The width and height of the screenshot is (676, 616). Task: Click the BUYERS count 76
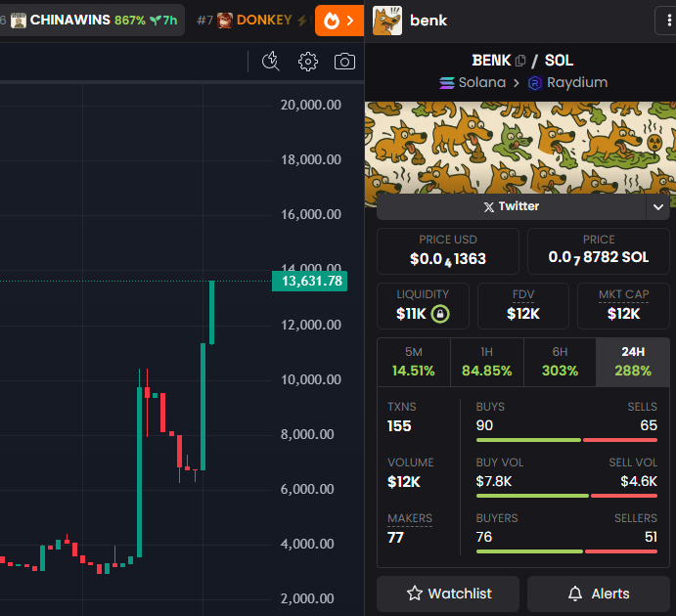(x=484, y=537)
